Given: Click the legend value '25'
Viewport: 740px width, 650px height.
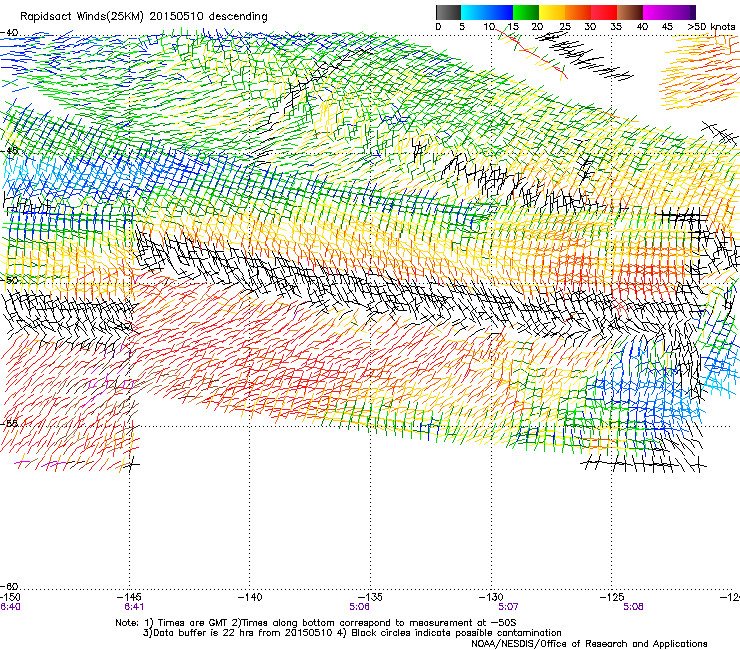Looking at the screenshot, I should point(564,27).
